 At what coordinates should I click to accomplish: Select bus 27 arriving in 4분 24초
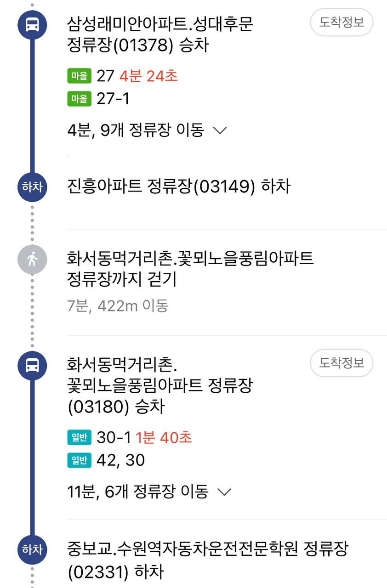click(x=137, y=76)
